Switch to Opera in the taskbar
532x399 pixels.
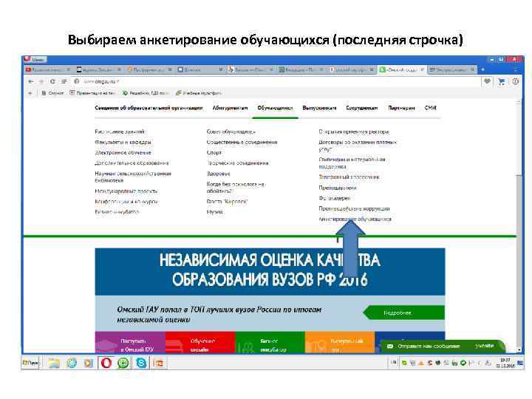106,363
